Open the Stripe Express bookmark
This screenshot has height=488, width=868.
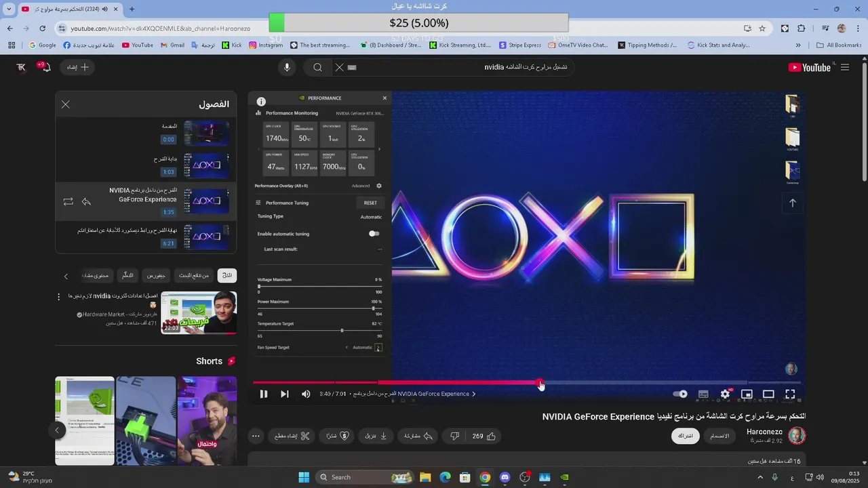pos(520,45)
